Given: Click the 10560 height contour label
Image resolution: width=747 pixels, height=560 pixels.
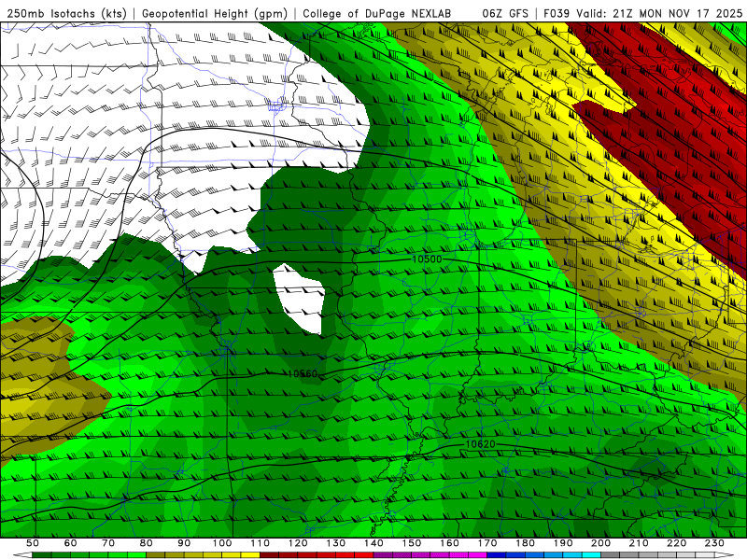Looking at the screenshot, I should (x=303, y=374).
